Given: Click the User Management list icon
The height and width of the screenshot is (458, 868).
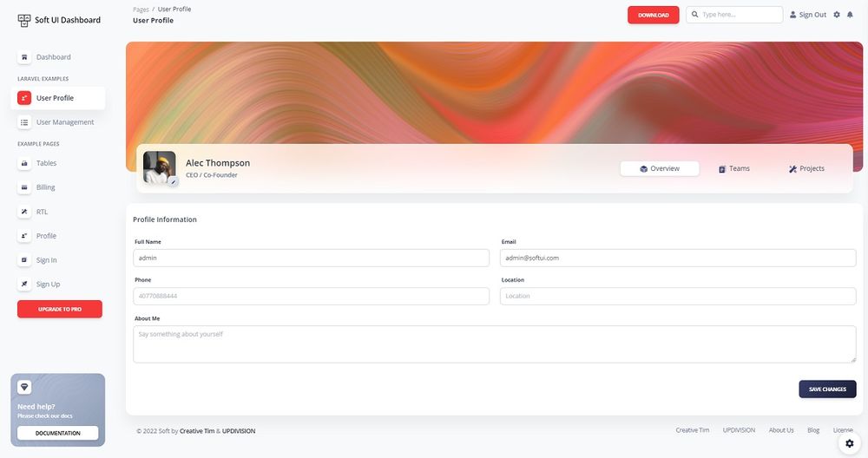Looking at the screenshot, I should click(x=23, y=122).
